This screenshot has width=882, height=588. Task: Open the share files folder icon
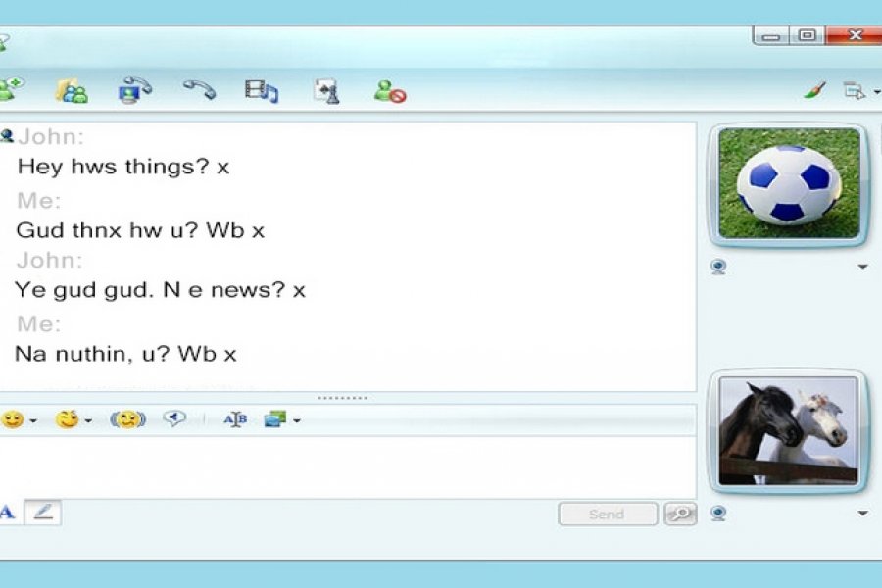pyautogui.click(x=71, y=91)
